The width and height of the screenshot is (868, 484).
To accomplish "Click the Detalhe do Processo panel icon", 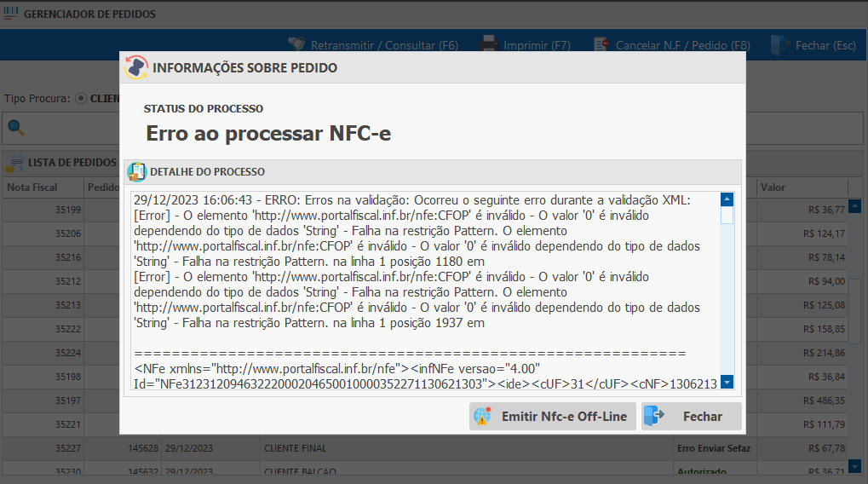I will (136, 171).
